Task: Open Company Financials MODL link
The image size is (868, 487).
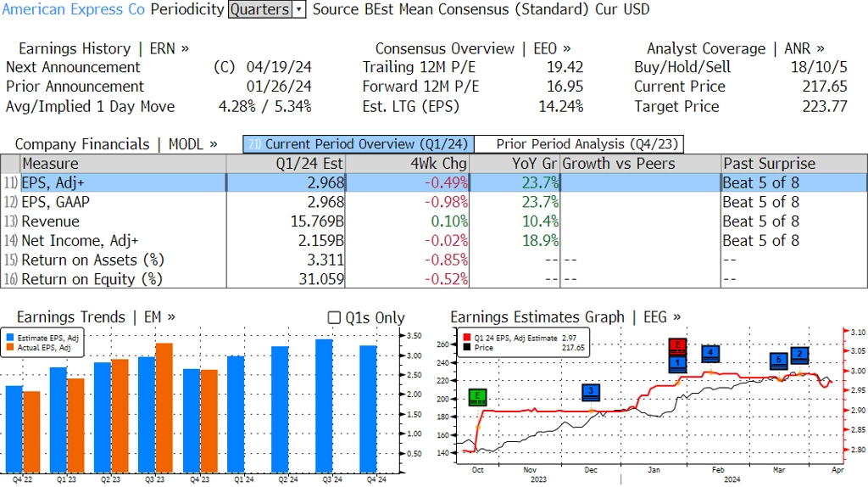Action: coord(116,144)
